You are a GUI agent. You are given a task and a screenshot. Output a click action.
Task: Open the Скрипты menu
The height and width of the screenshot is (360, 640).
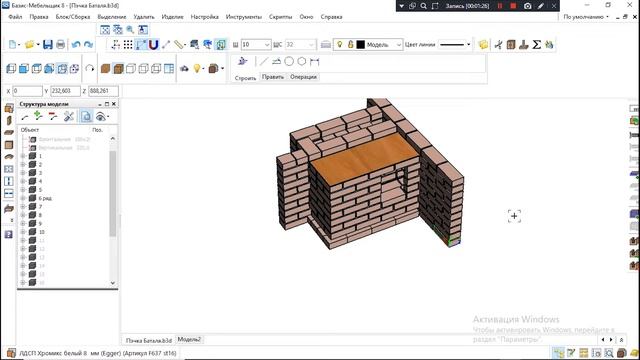click(x=280, y=17)
